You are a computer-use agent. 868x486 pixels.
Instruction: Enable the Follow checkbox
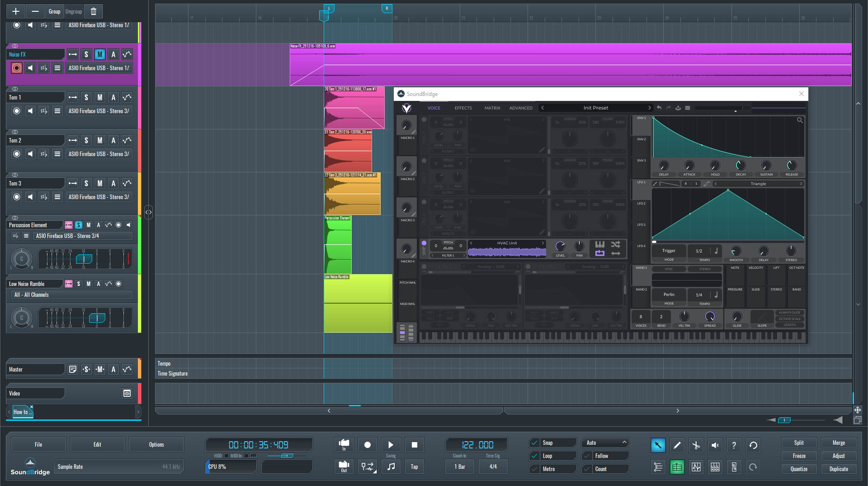pos(587,456)
